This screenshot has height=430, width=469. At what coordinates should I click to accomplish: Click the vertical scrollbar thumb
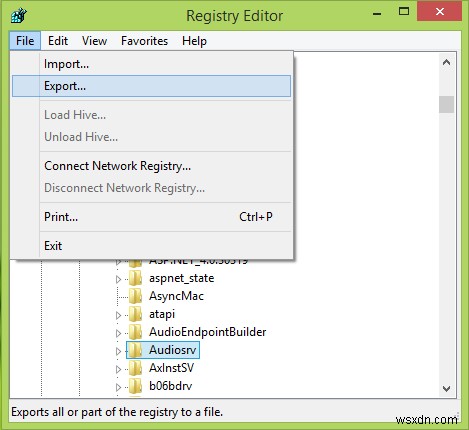tap(446, 105)
